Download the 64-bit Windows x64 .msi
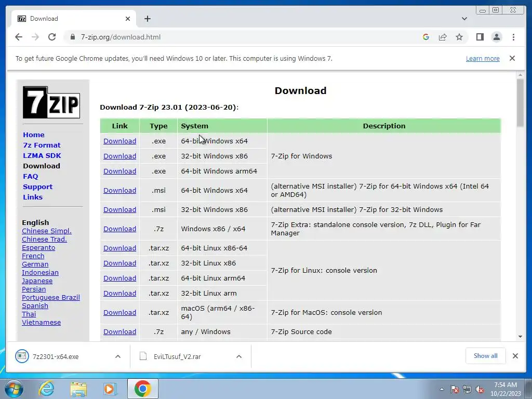 click(120, 190)
